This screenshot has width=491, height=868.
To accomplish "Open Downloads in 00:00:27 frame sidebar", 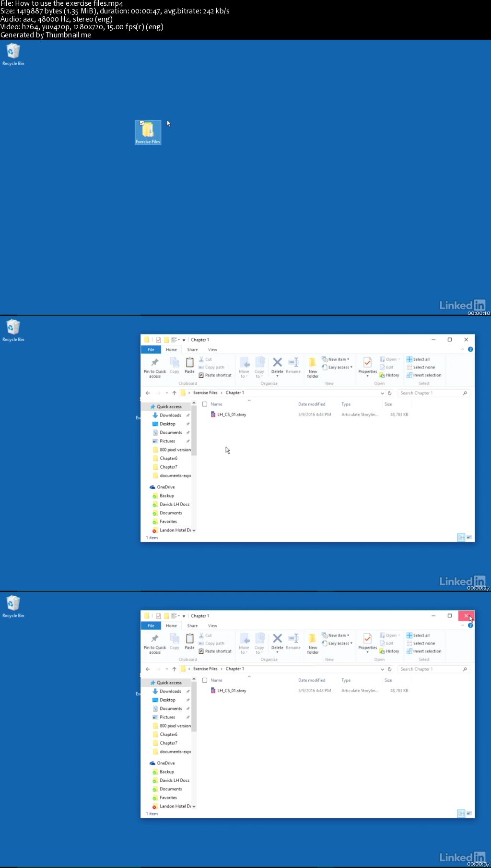I will (x=170, y=415).
